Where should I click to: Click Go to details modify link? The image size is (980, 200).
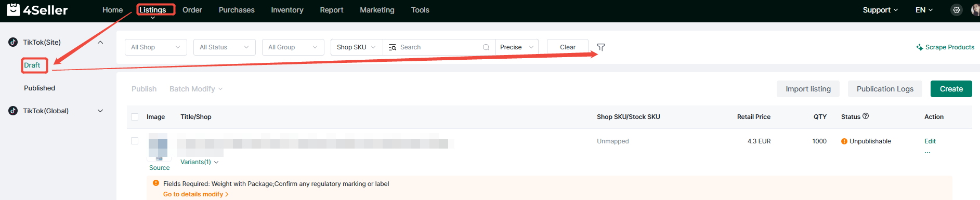click(196, 194)
